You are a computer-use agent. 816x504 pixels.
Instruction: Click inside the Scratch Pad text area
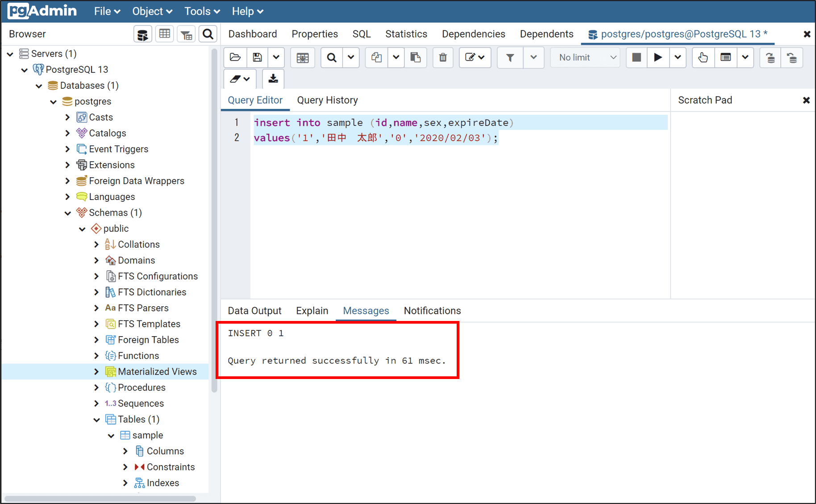pyautogui.click(x=742, y=204)
